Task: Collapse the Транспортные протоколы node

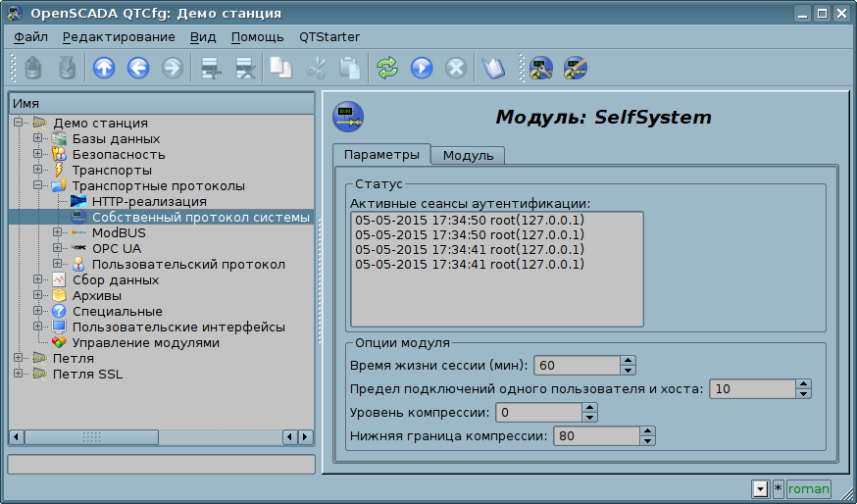Action: (37, 185)
